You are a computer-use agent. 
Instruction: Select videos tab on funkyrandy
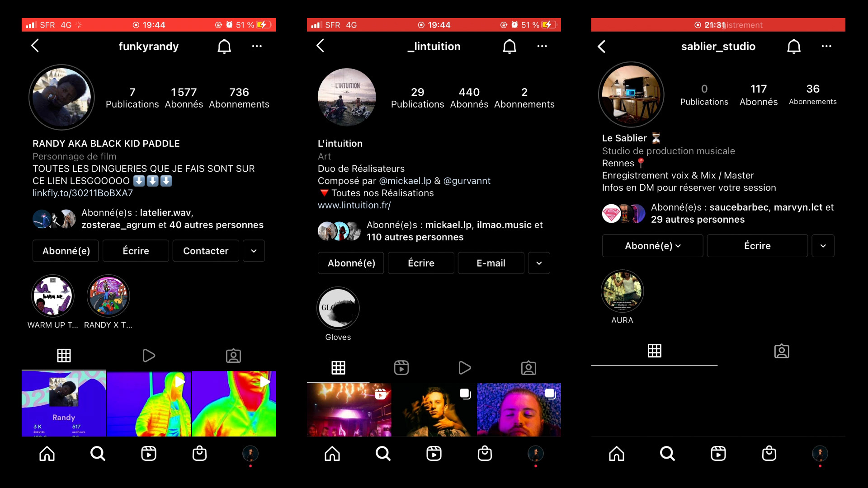(149, 356)
